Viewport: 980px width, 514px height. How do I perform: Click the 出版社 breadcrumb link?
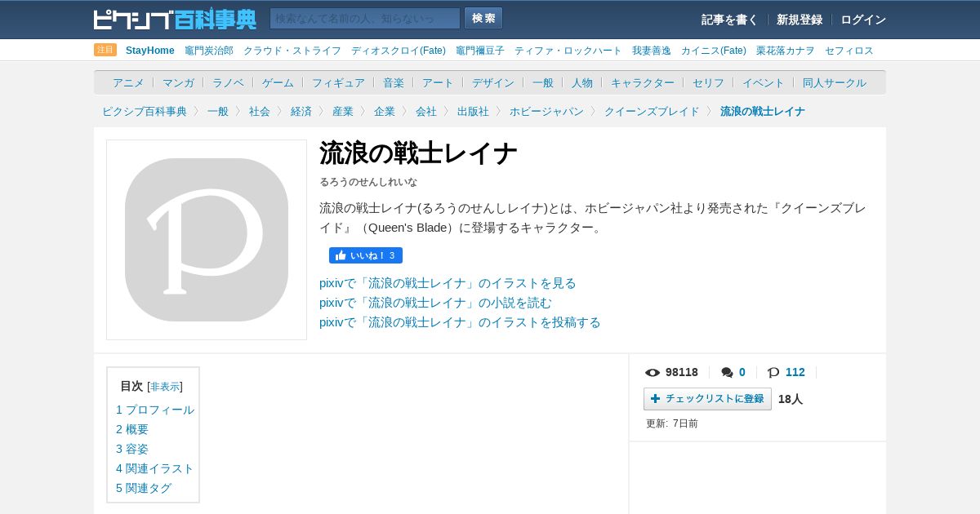pyautogui.click(x=473, y=111)
